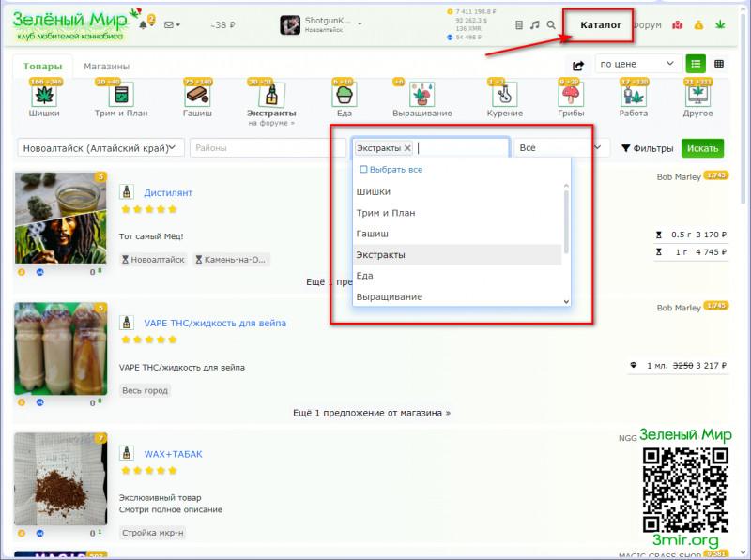Click the share arrow icon near sorting
Image resolution: width=751 pixels, height=560 pixels.
pos(578,65)
